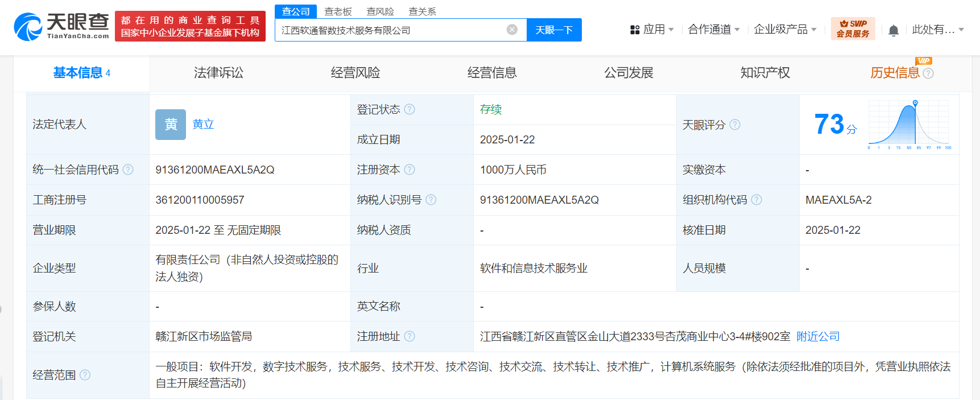The width and height of the screenshot is (980, 400).
Task: Click the SVIP member service badge
Action: (853, 28)
